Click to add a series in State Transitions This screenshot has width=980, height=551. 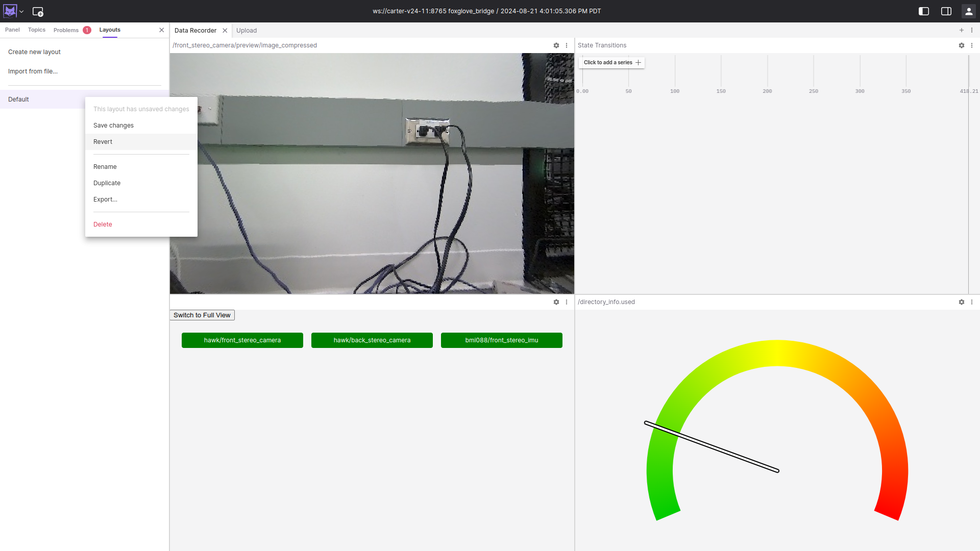pyautogui.click(x=611, y=62)
